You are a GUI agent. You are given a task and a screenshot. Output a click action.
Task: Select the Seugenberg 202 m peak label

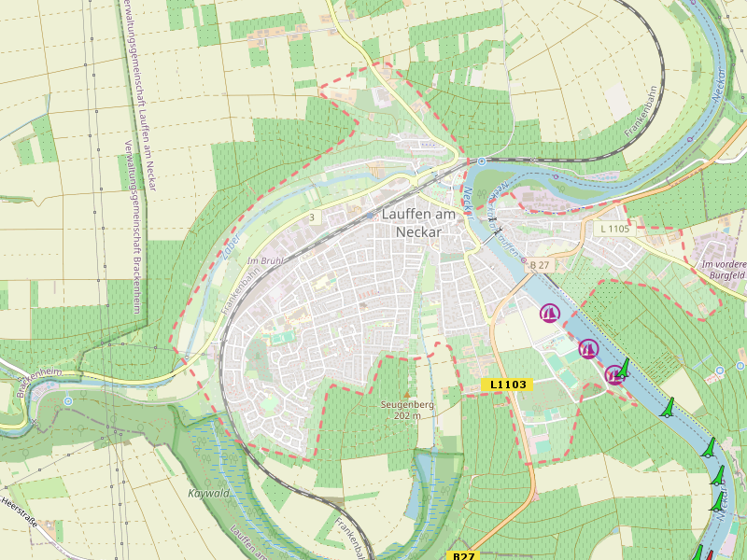pyautogui.click(x=407, y=411)
